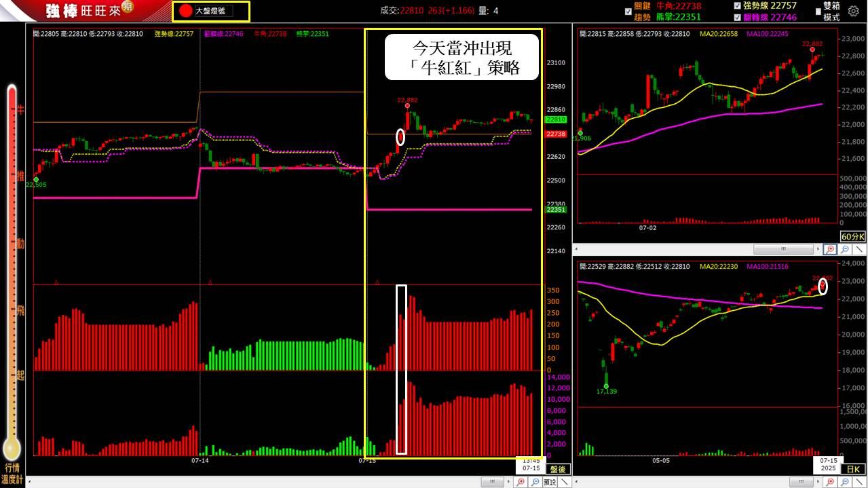Viewport: 868px width, 488px height.
Task: Click the 盤後 session button
Action: click(x=557, y=469)
